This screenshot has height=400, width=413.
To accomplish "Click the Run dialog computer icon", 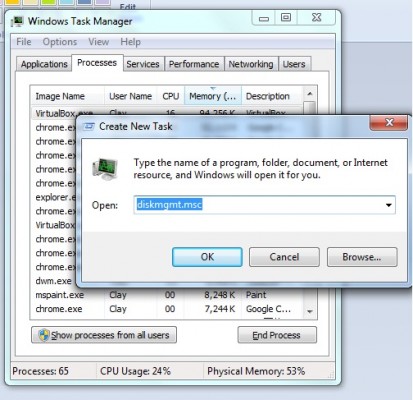I will (x=105, y=169).
